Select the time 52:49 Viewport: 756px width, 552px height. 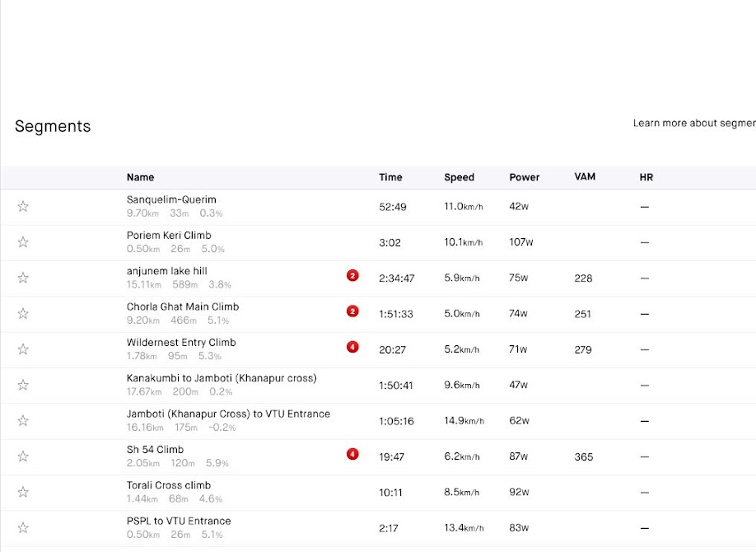(393, 207)
